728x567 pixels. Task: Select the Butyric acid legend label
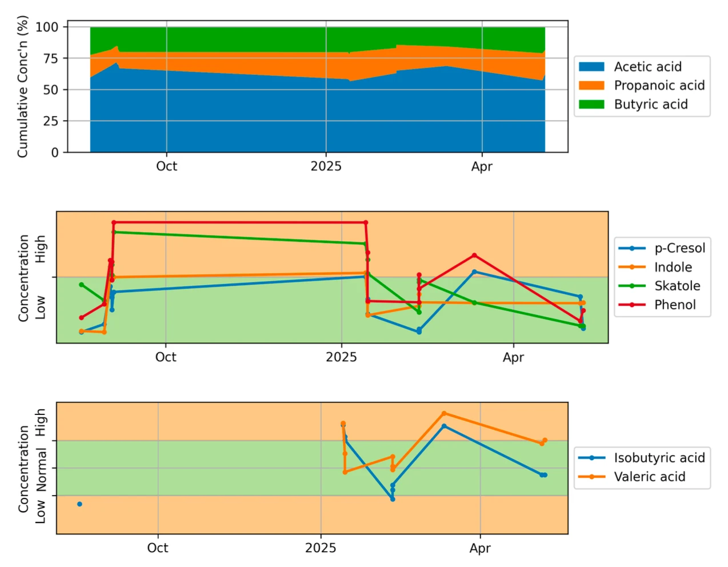click(x=650, y=105)
